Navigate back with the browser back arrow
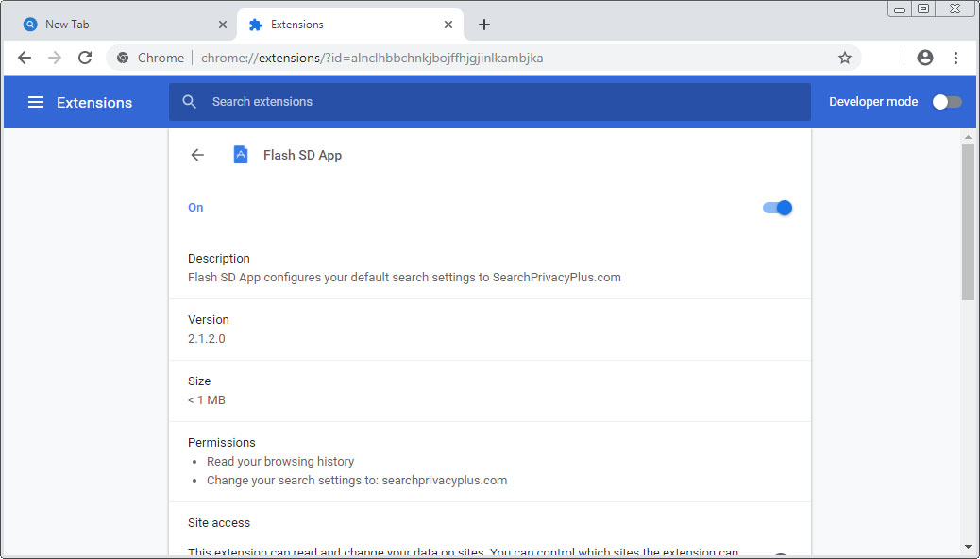Image resolution: width=980 pixels, height=559 pixels. pos(25,58)
